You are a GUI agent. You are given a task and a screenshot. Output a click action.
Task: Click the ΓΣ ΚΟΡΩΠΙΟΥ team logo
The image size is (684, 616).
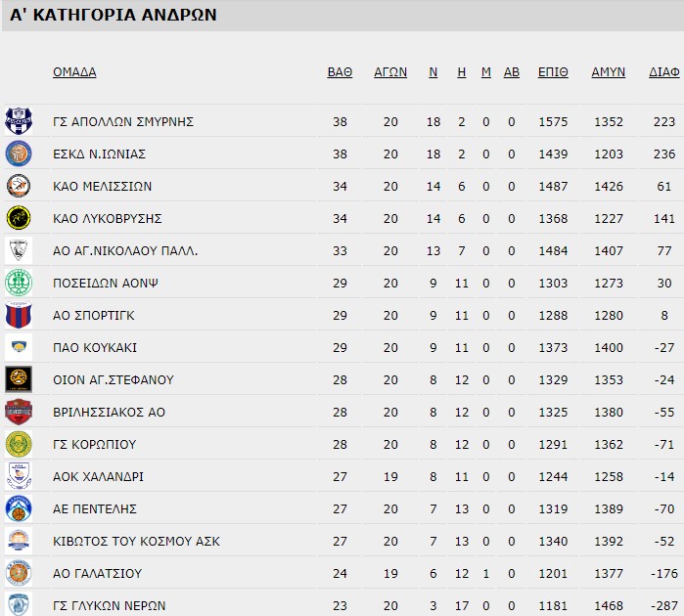(x=19, y=444)
